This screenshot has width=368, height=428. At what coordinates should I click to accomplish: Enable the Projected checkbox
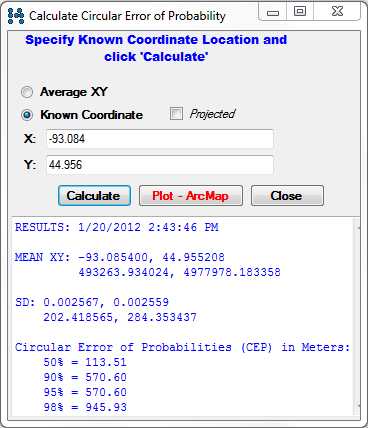point(176,114)
